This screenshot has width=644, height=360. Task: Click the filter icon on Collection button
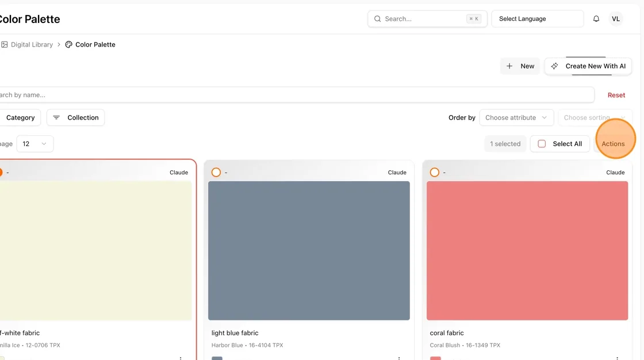56,117
